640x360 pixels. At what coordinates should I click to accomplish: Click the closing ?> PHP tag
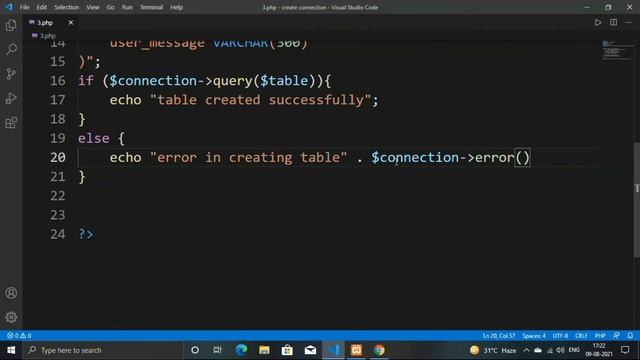[x=86, y=234]
